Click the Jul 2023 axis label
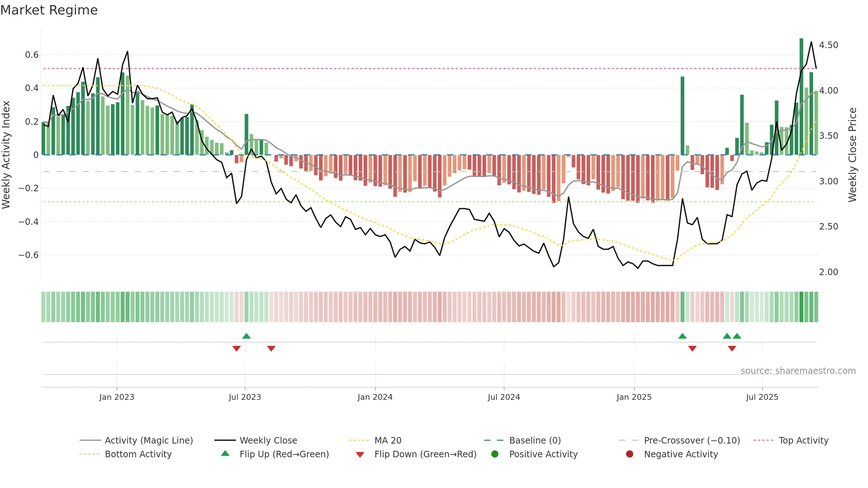Image resolution: width=868 pixels, height=488 pixels. point(245,397)
